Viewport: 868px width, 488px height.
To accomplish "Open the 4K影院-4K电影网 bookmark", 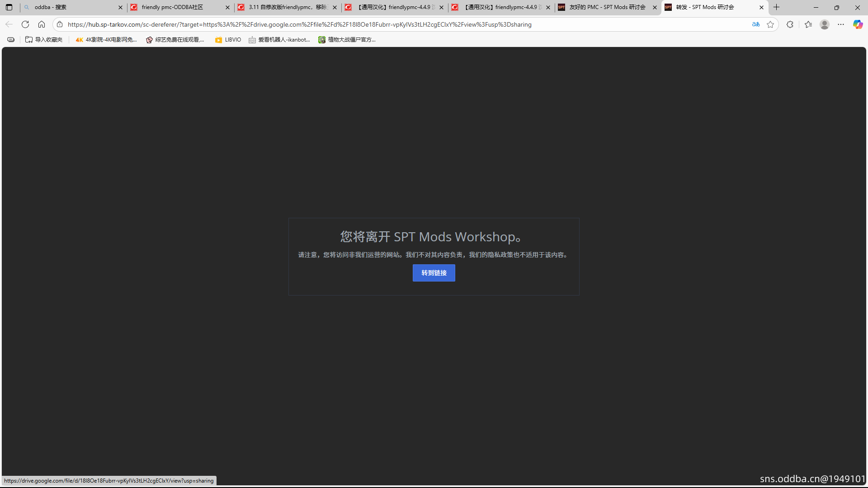I will click(106, 40).
